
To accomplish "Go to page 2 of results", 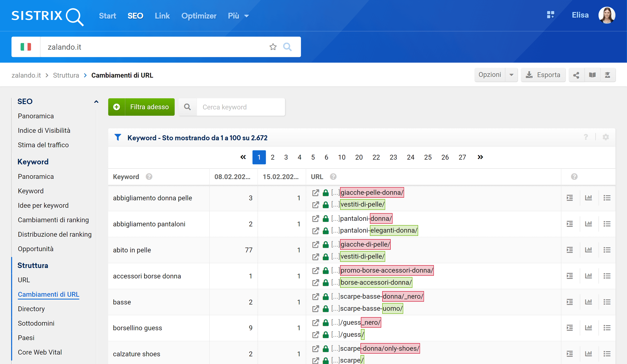I will pyautogui.click(x=273, y=157).
